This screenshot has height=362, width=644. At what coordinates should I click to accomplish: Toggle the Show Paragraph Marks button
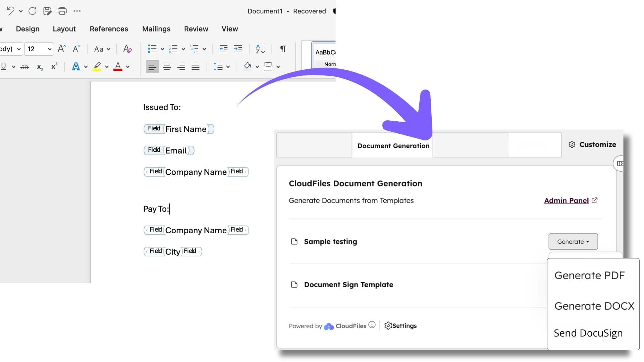click(x=282, y=49)
